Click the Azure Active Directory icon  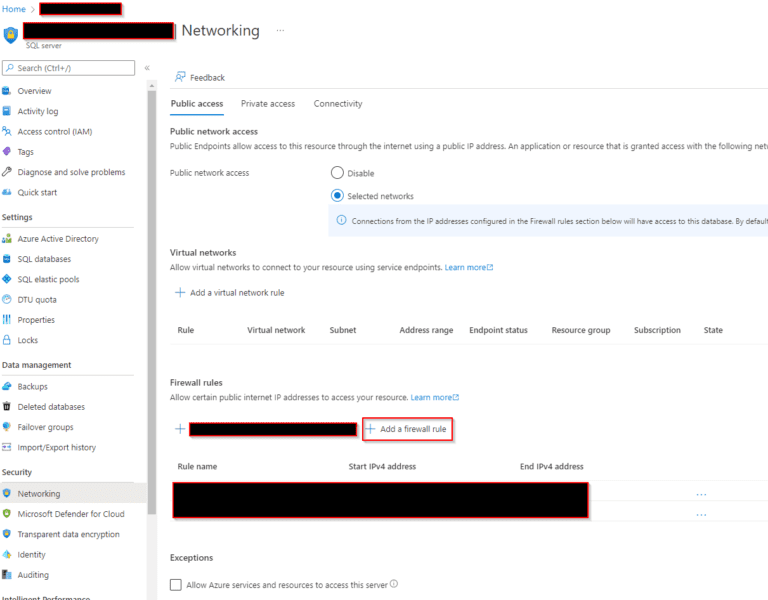[7, 239]
